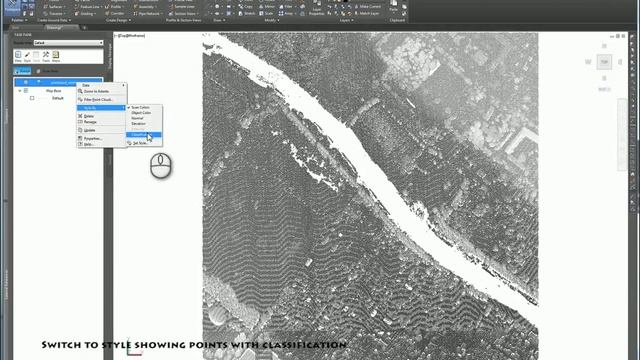640x360 pixels.
Task: Choose Delete in the context menu
Action: point(102,116)
